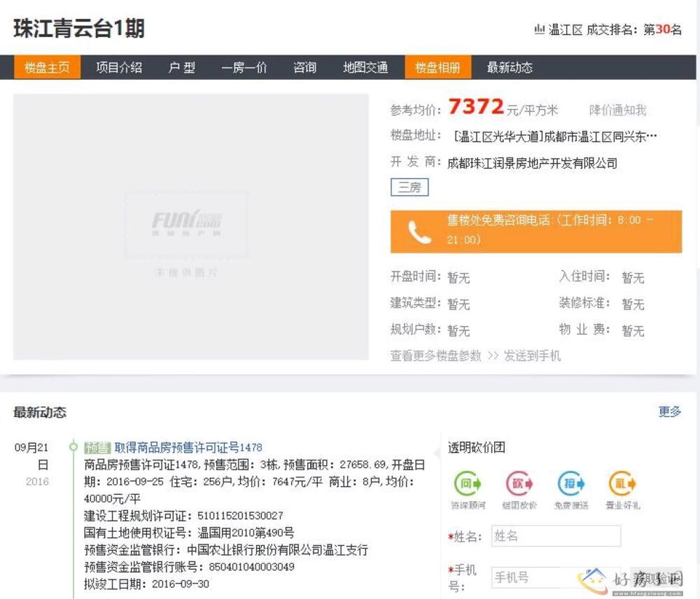
Task: Switch to 项目介绍 tab
Action: [119, 67]
